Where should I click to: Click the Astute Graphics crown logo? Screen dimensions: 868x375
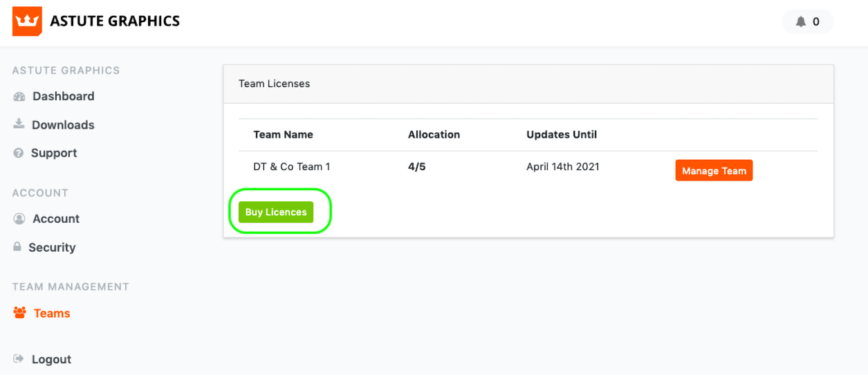(27, 21)
